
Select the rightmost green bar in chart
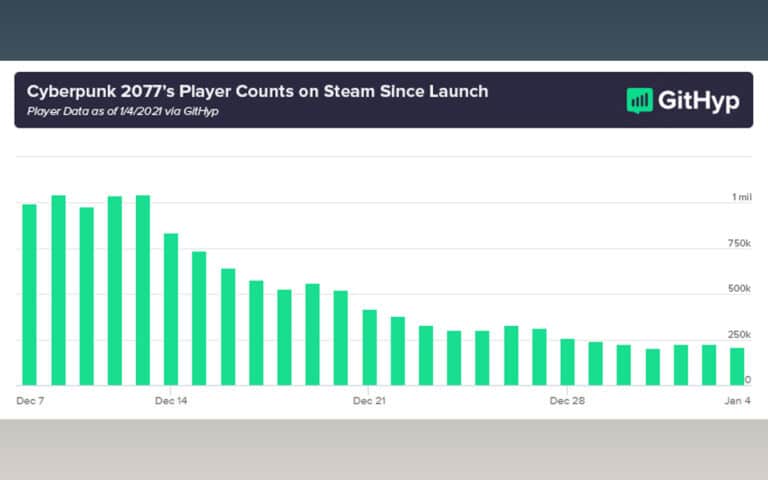point(737,366)
